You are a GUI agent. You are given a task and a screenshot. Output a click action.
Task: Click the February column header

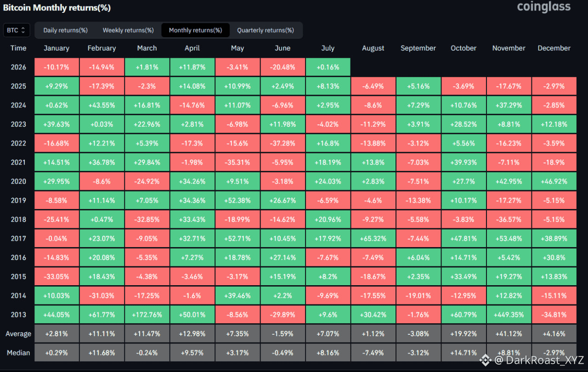(x=102, y=48)
